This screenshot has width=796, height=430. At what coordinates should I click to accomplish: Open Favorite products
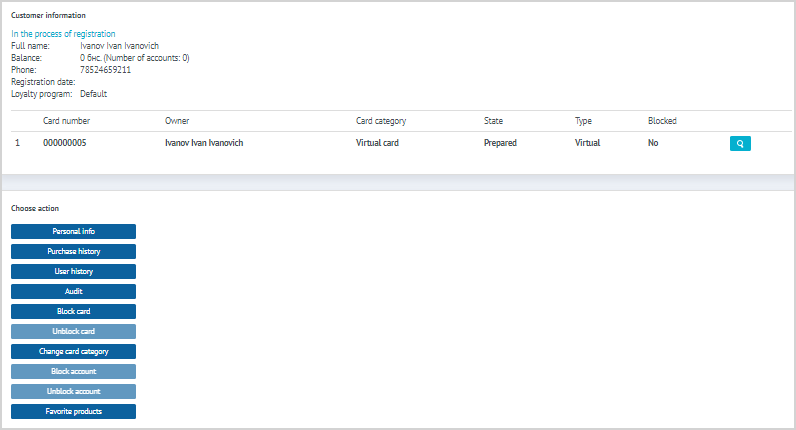coord(73,411)
